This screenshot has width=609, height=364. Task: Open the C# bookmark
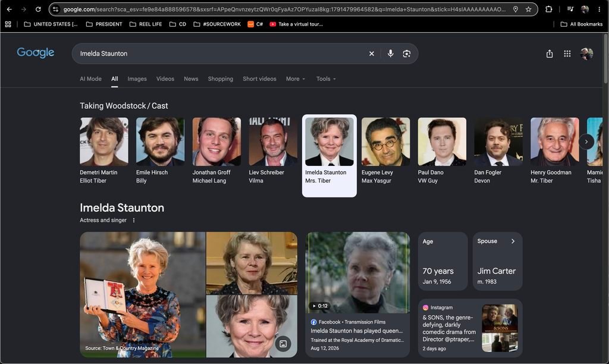[x=255, y=24]
